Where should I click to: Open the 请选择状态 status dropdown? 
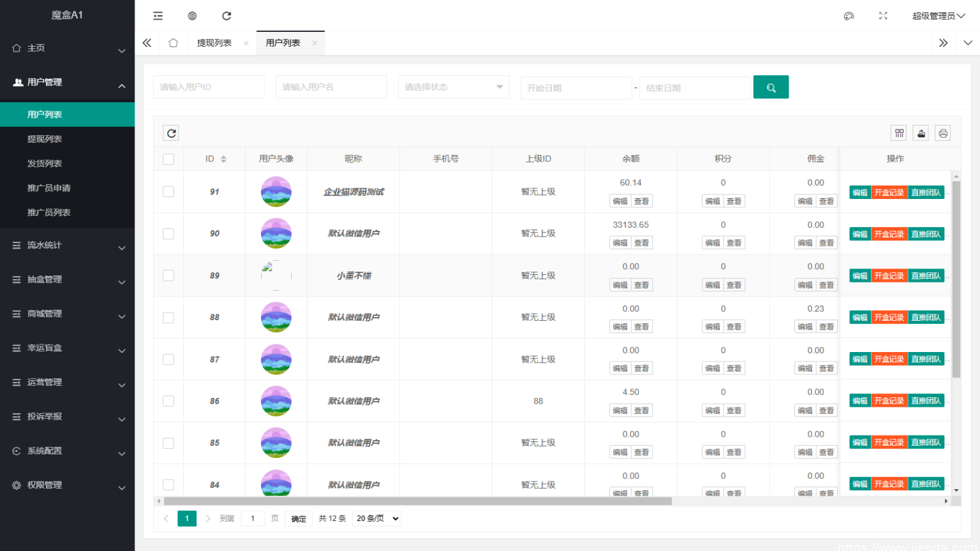[x=453, y=87]
